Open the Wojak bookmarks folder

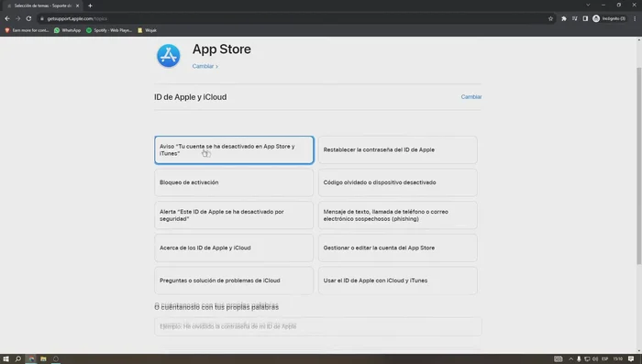(x=147, y=30)
